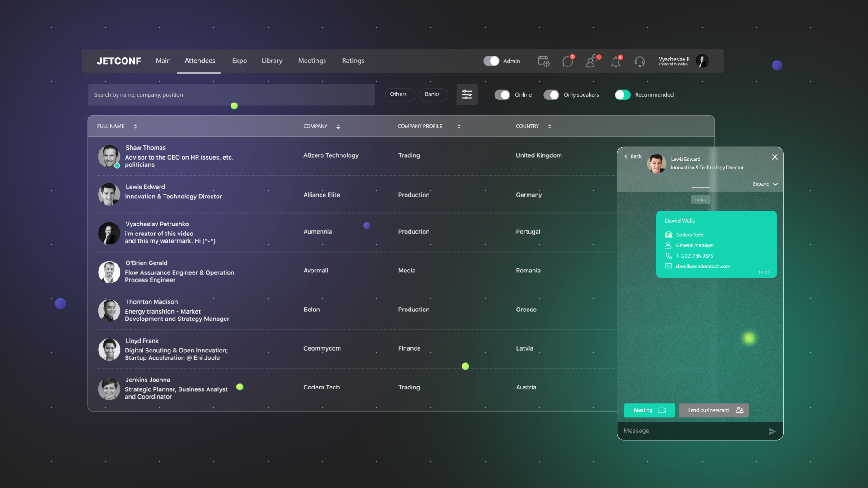Open the Expo tab
Screen dimensions: 868x488
point(239,61)
